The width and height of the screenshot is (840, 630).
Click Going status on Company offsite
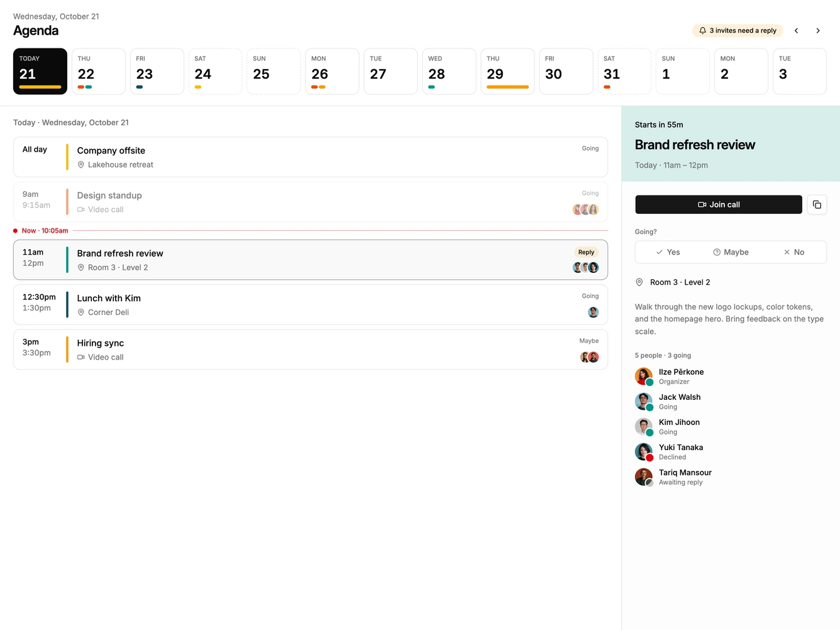pyautogui.click(x=590, y=148)
